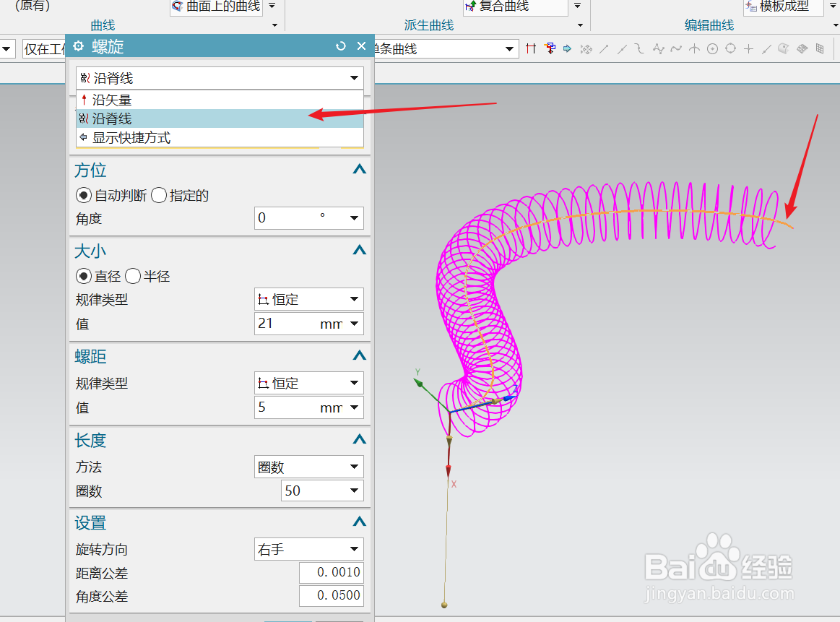
Task: Choose 显示快捷方式 from the type list
Action: (x=220, y=138)
